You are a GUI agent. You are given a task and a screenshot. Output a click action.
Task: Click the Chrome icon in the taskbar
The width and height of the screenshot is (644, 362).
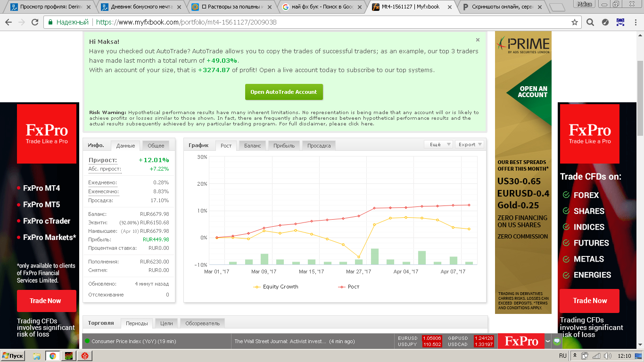[53, 356]
